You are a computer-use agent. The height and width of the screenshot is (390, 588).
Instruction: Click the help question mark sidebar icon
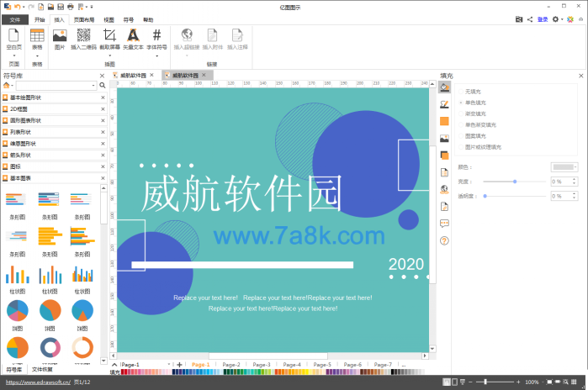444,241
